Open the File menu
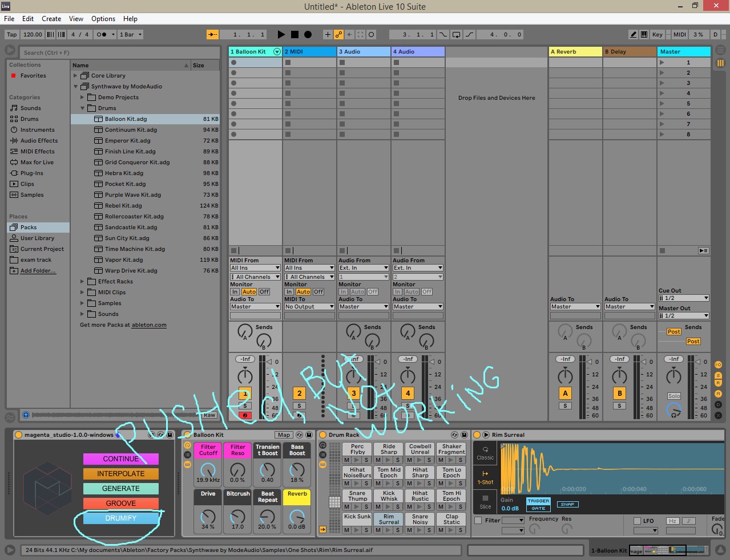The width and height of the screenshot is (730, 560). point(10,18)
